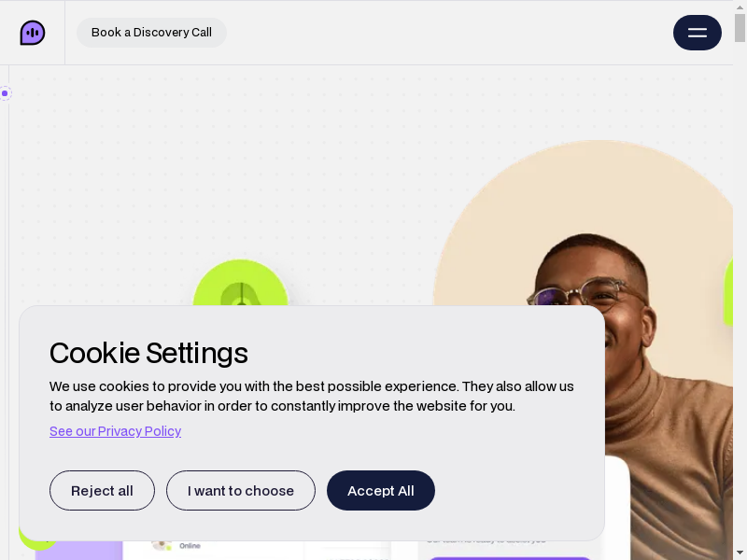Click the vertical scrollbar thumb
The height and width of the screenshot is (560, 747).
[x=740, y=28]
